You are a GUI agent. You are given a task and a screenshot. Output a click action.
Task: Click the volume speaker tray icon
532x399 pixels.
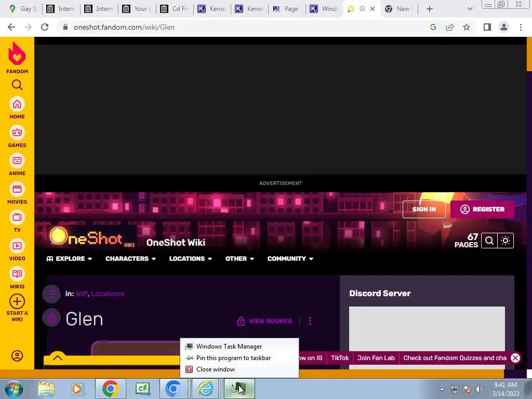[x=479, y=389]
